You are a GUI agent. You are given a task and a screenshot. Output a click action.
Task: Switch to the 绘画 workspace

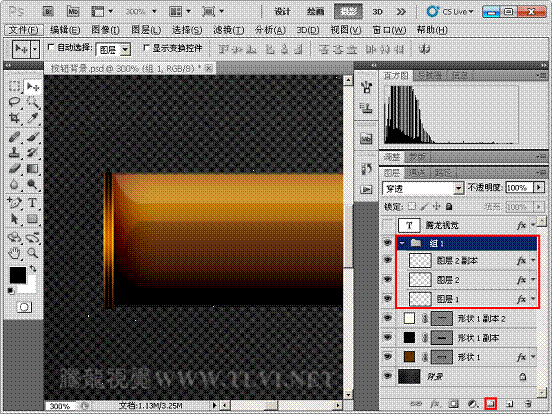315,12
